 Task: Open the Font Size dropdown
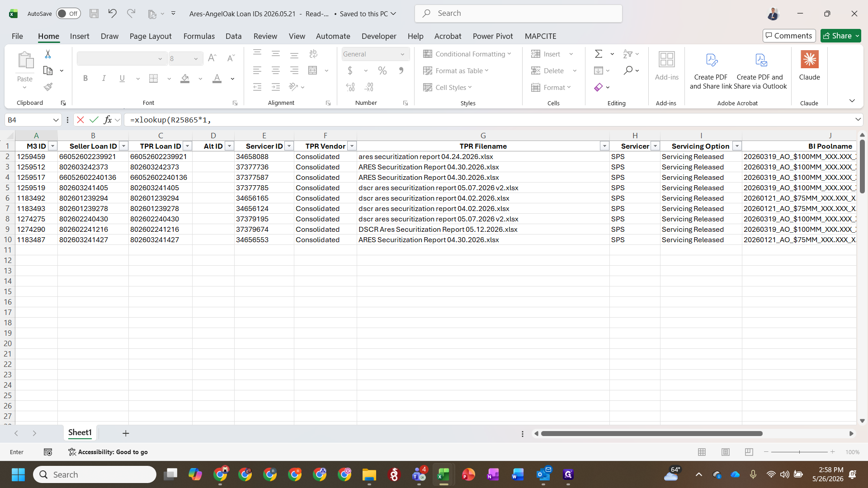[x=196, y=58]
